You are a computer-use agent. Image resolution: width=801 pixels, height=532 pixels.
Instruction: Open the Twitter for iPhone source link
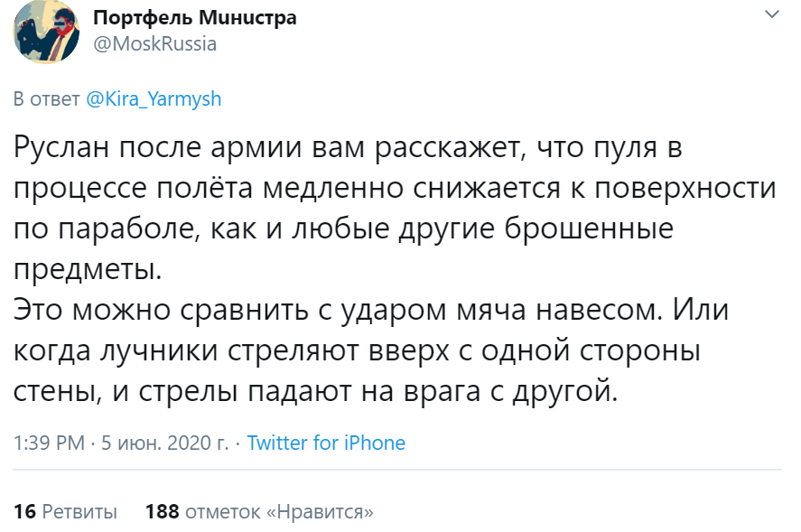326,443
